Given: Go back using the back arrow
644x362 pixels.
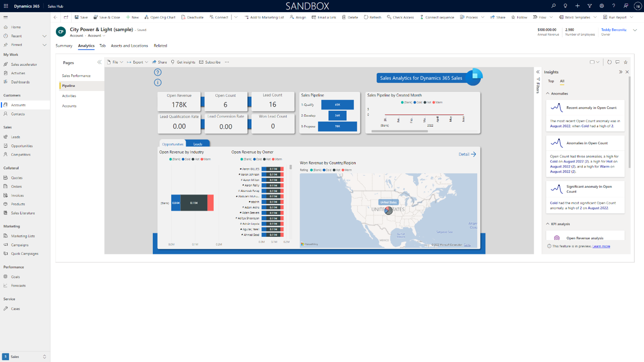Looking at the screenshot, I should pos(55,17).
